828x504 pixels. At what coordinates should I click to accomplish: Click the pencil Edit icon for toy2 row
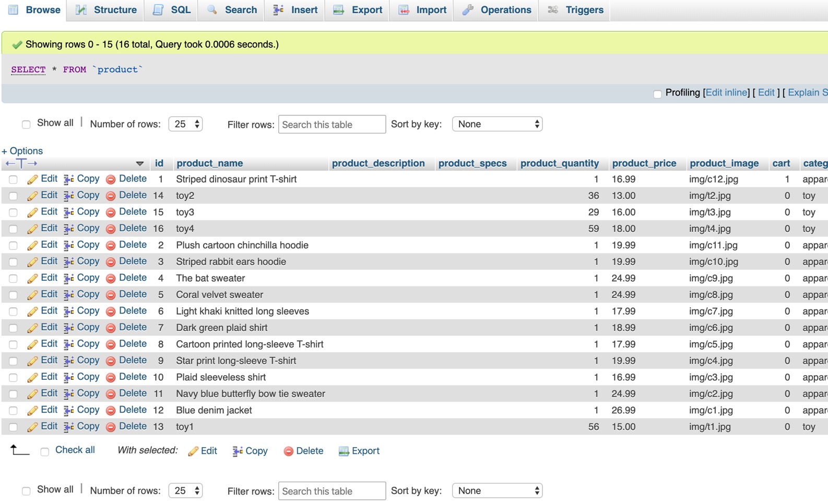[x=32, y=196]
